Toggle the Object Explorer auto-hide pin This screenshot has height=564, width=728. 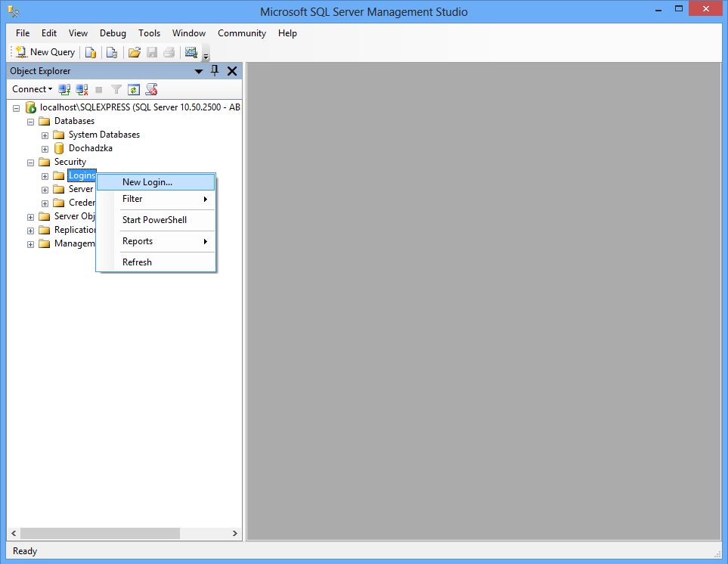215,70
